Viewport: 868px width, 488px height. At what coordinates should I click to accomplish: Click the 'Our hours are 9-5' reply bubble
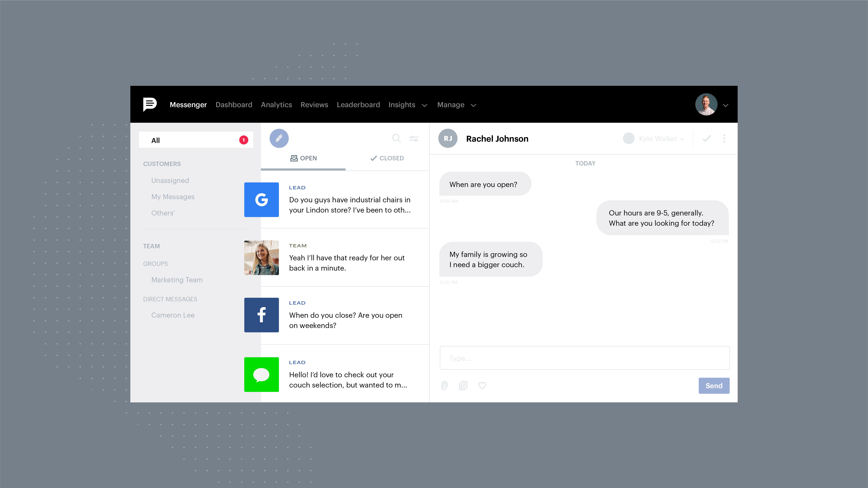662,218
